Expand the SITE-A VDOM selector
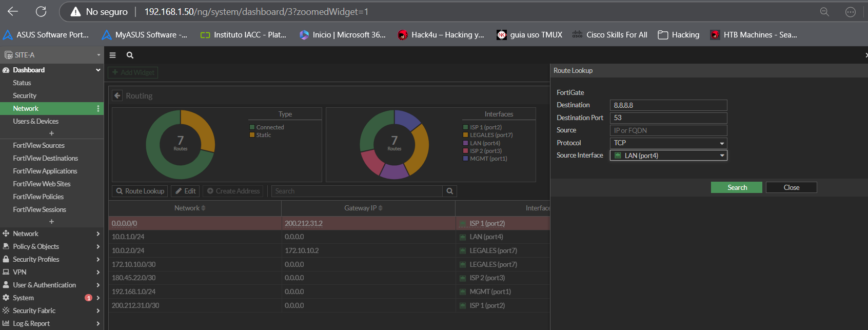 click(51, 55)
